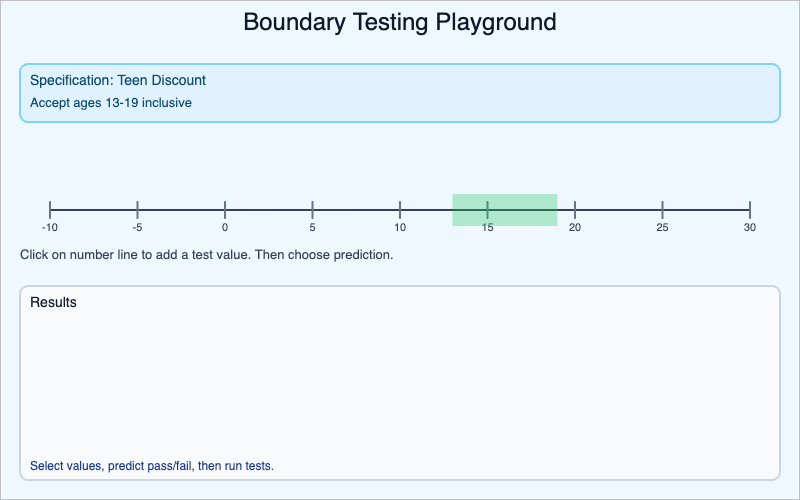The height and width of the screenshot is (500, 800).
Task: Click the Results panel heading
Action: [x=53, y=301]
